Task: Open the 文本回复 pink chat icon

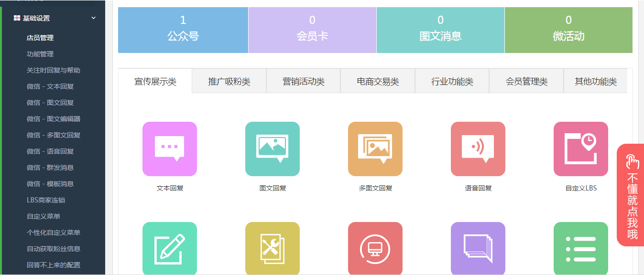Action: (170, 149)
